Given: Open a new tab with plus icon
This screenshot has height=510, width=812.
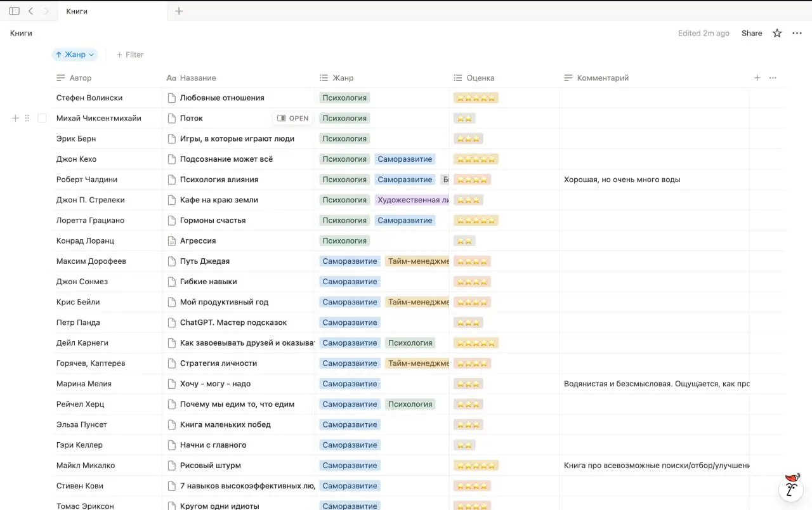Looking at the screenshot, I should (179, 11).
